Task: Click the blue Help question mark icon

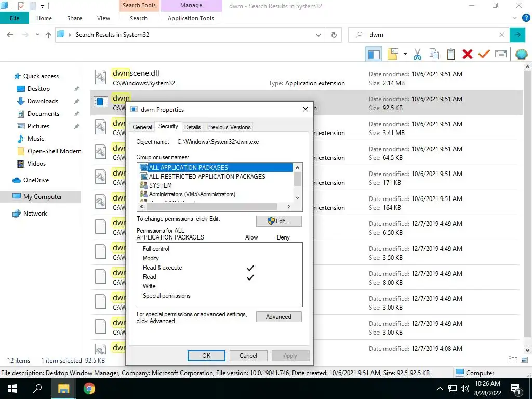Action: coord(526,18)
